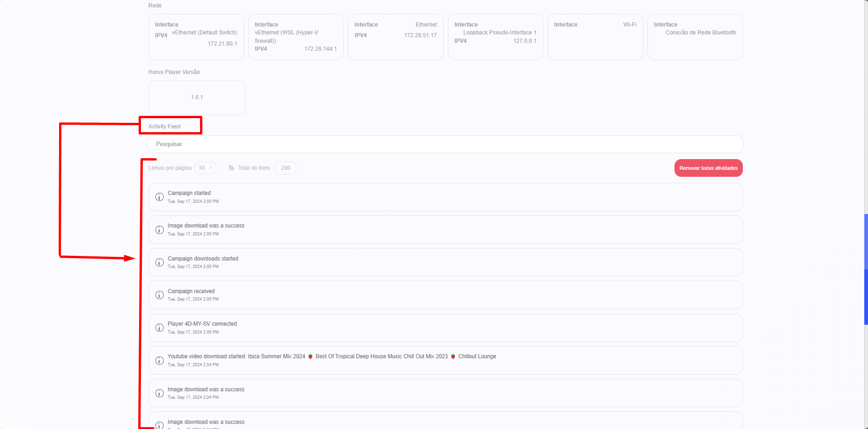Select the vEthernet (Default Switch) interface card
The height and width of the screenshot is (429, 868).
click(196, 37)
